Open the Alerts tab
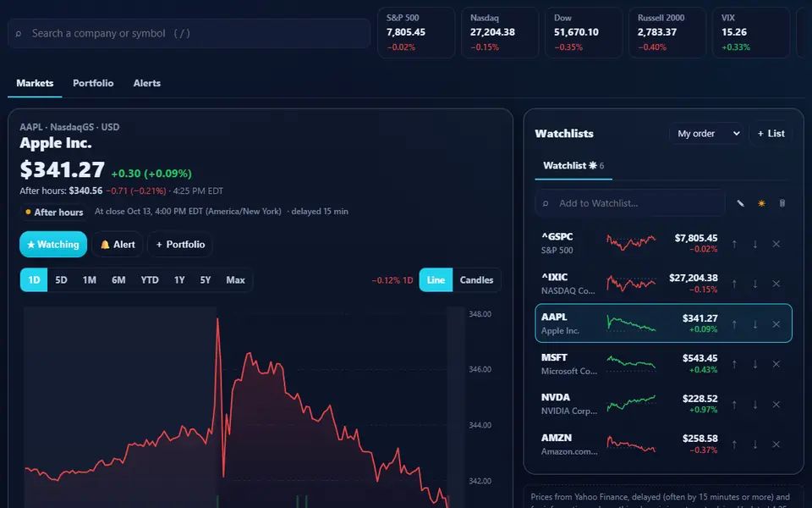 [147, 84]
